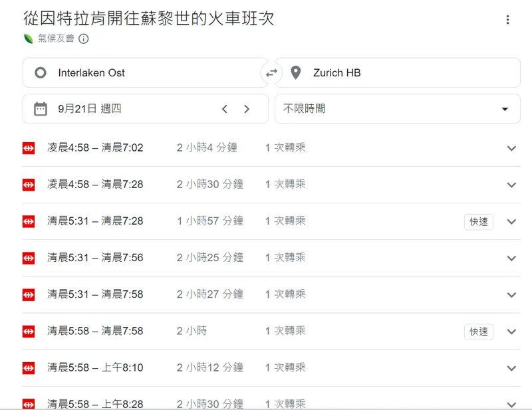This screenshot has width=532, height=410.
Task: Select the 9月21日 週四 date field
Action: [x=146, y=109]
